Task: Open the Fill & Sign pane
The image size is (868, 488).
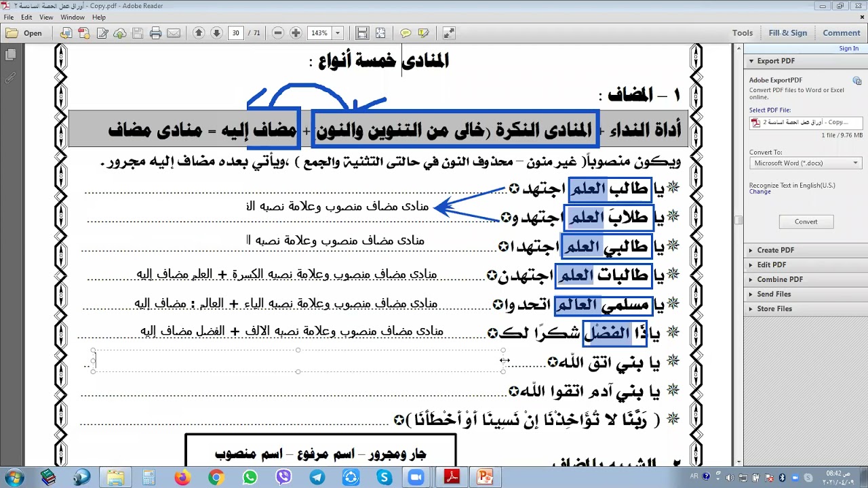Action: click(788, 33)
